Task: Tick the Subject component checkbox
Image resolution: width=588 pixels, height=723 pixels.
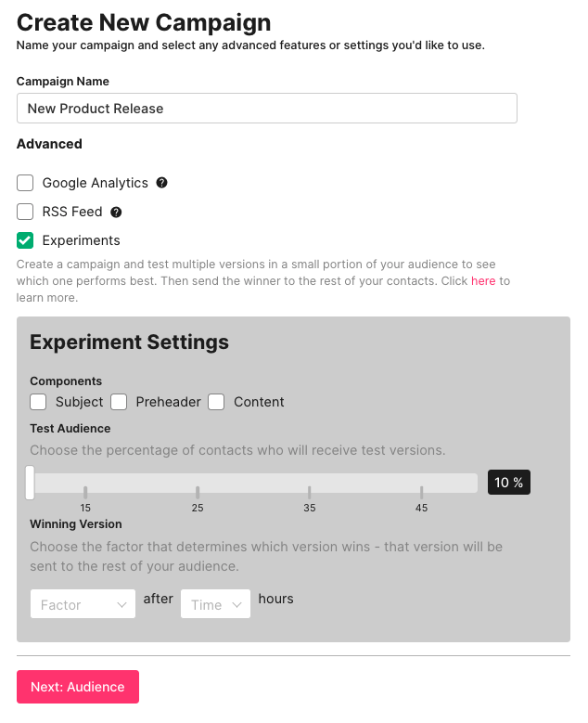Action: 38,402
